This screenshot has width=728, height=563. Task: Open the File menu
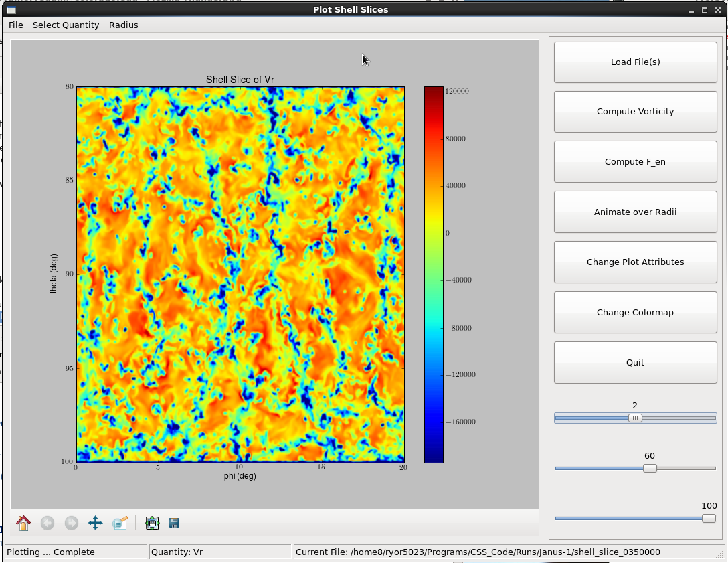(x=15, y=25)
